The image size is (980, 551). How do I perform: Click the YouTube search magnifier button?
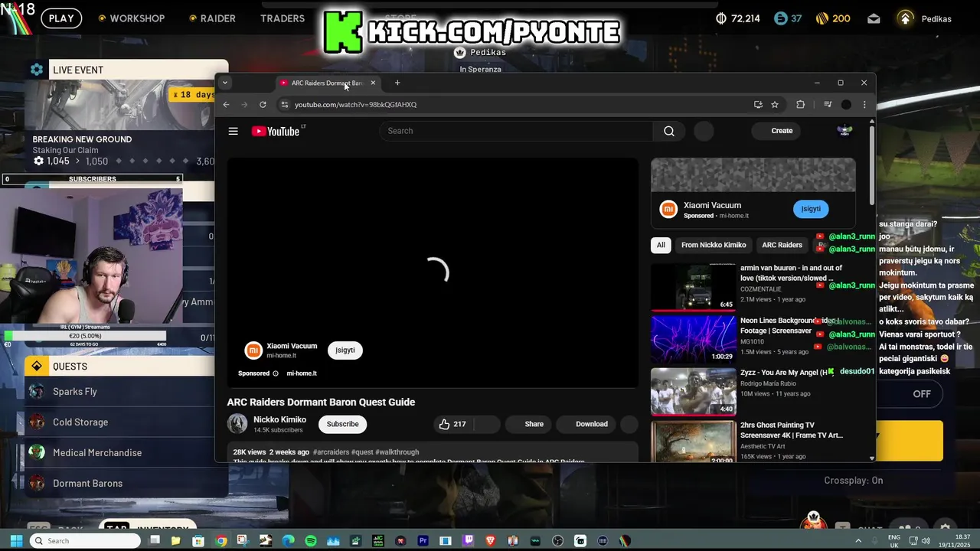click(x=669, y=131)
